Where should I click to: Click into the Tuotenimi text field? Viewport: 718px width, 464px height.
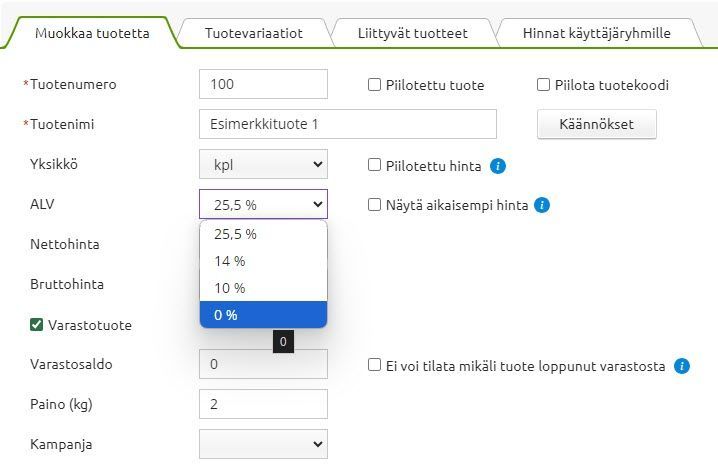(x=347, y=124)
